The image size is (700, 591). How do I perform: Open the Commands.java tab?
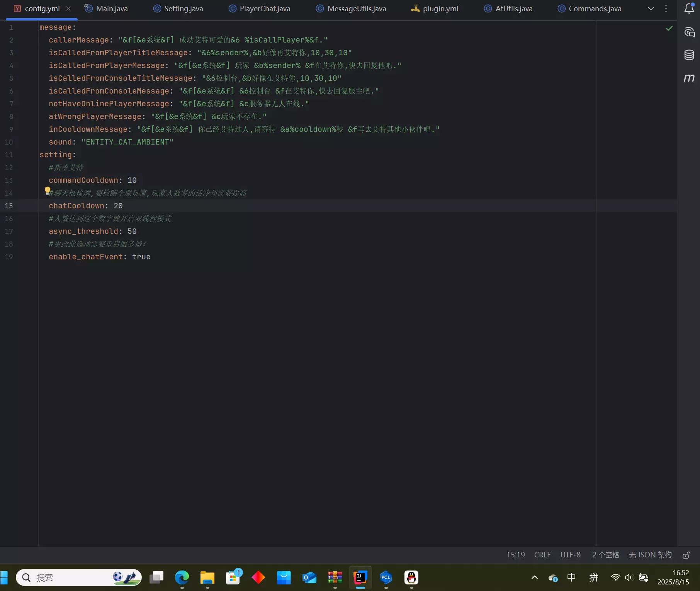(x=590, y=9)
